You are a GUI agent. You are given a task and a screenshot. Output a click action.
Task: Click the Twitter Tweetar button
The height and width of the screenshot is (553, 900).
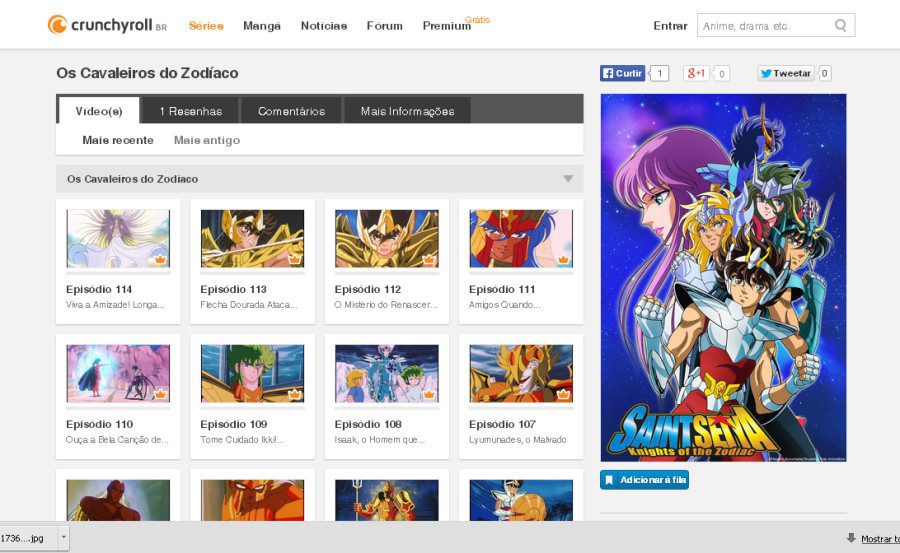pyautogui.click(x=786, y=73)
